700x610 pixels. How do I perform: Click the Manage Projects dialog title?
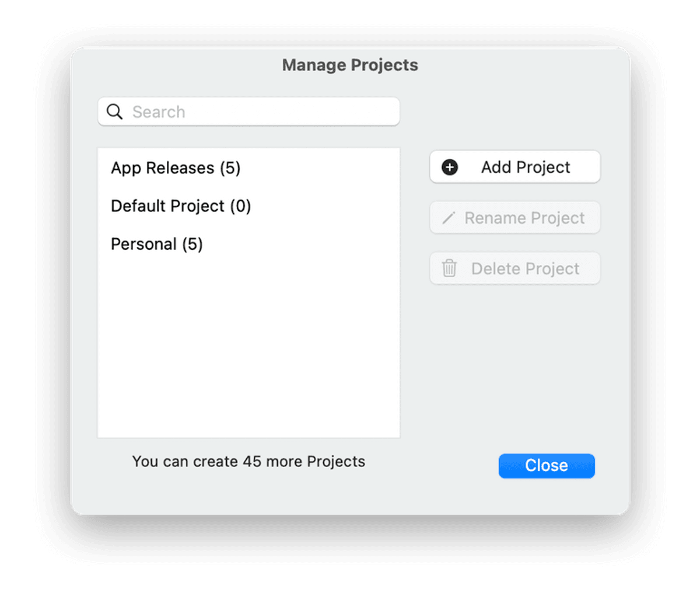[x=350, y=65]
